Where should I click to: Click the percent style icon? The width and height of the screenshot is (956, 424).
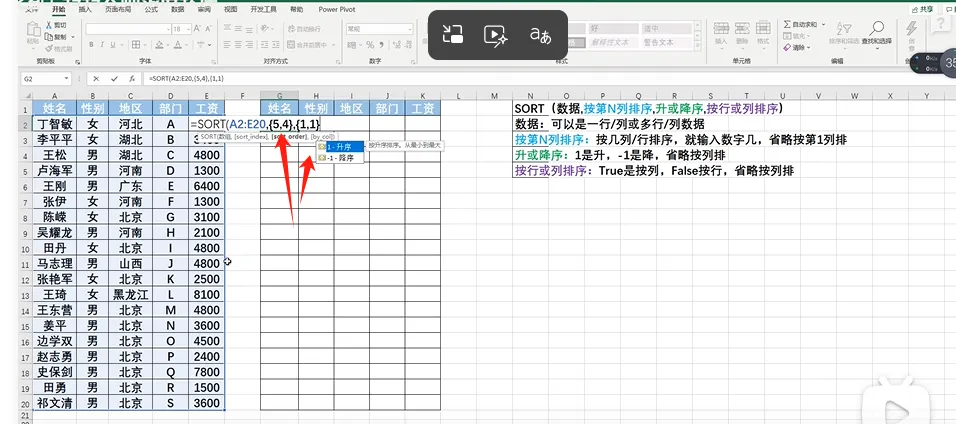pyautogui.click(x=370, y=45)
